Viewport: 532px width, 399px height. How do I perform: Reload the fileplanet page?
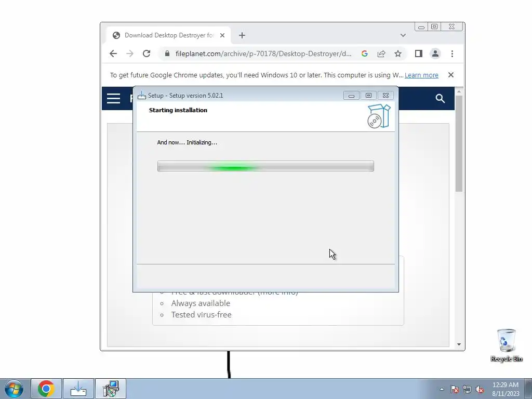click(146, 54)
